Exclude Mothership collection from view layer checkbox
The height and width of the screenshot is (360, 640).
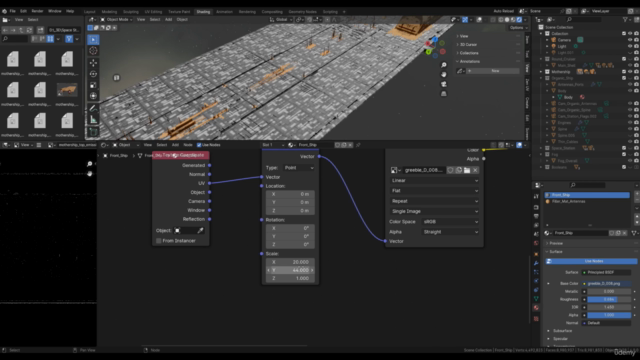pyautogui.click(x=624, y=71)
